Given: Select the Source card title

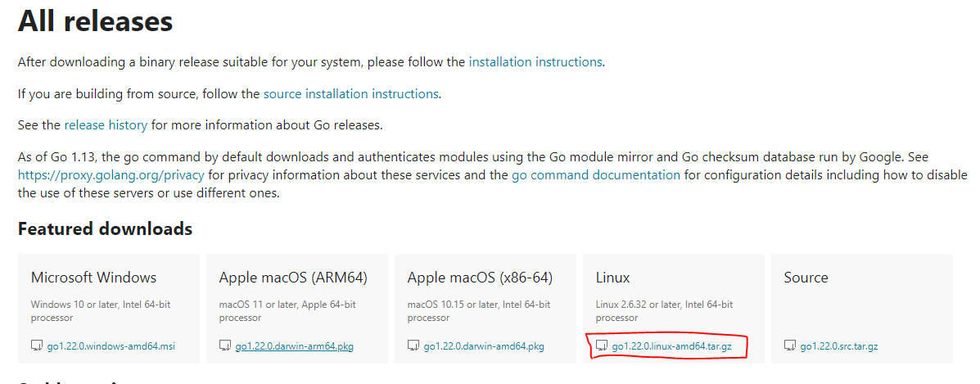Looking at the screenshot, I should coord(806,277).
